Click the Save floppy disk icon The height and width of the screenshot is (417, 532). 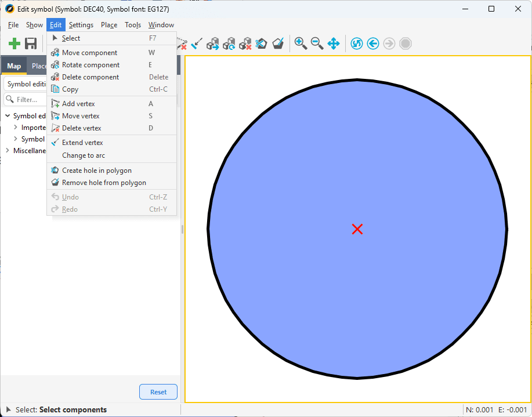[31, 43]
